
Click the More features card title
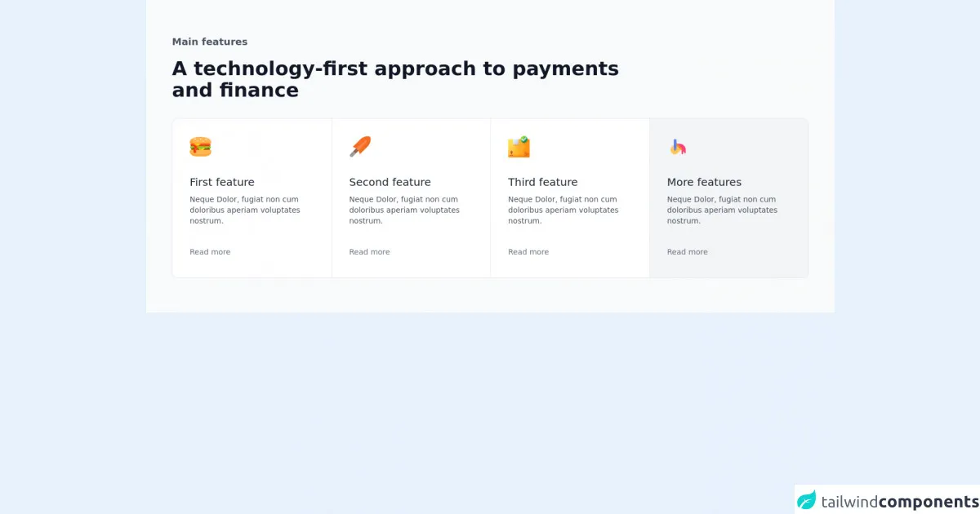coord(704,182)
